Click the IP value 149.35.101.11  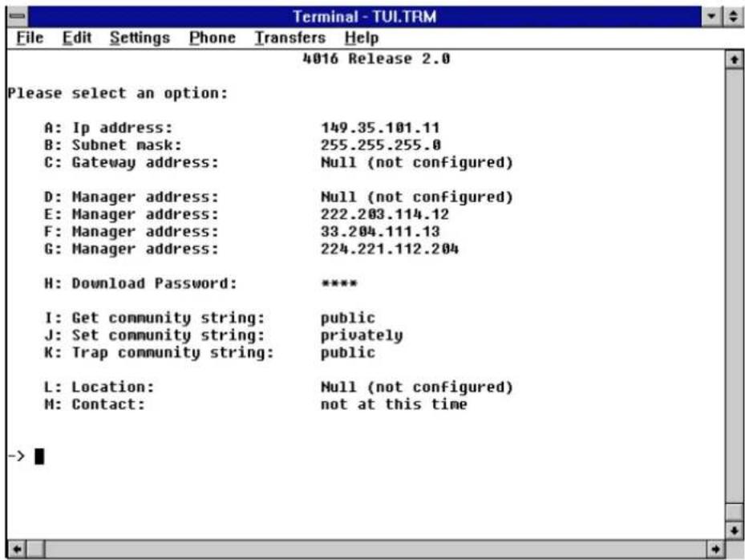(x=380, y=128)
